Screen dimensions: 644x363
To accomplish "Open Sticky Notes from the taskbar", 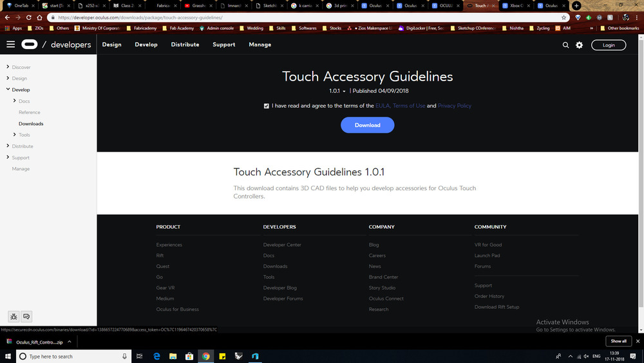I will tap(222, 357).
